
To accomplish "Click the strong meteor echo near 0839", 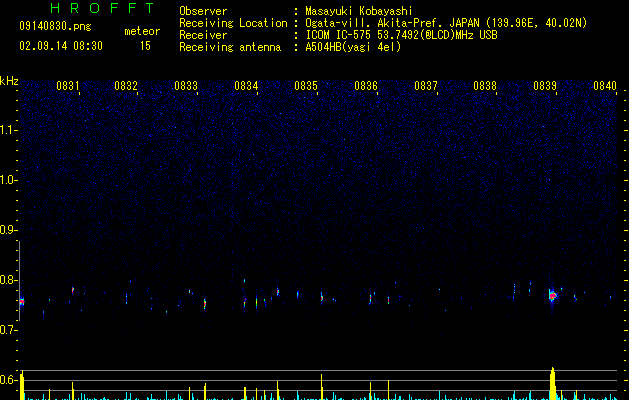I will pos(552,296).
